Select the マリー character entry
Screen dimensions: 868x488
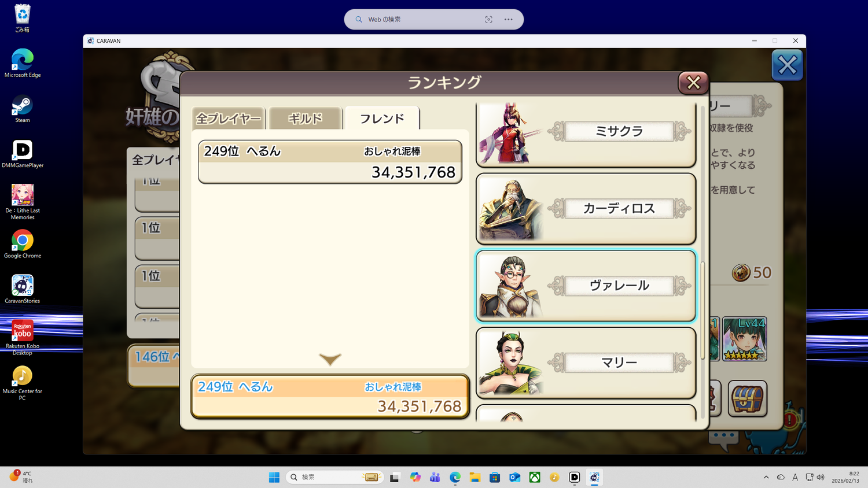pos(586,363)
